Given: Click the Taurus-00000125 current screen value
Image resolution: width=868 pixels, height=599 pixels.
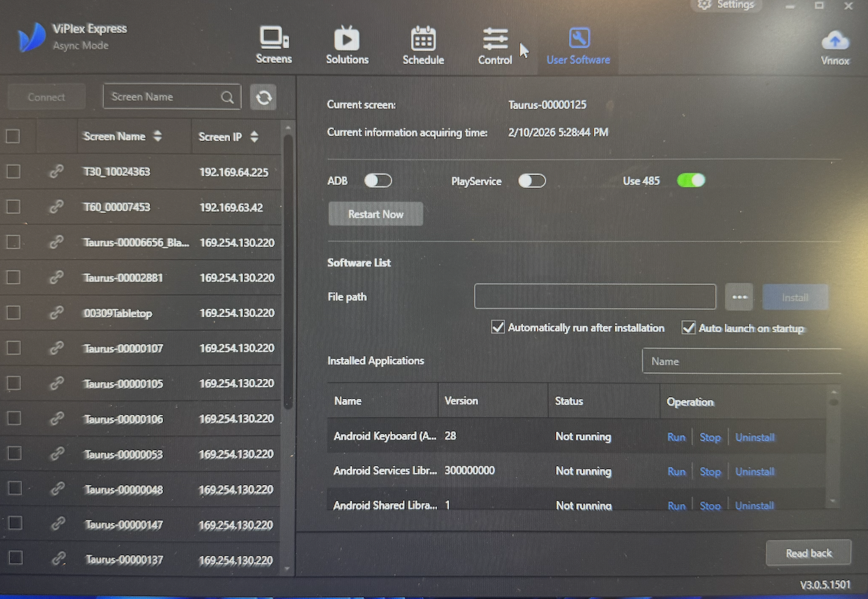Looking at the screenshot, I should point(548,105).
